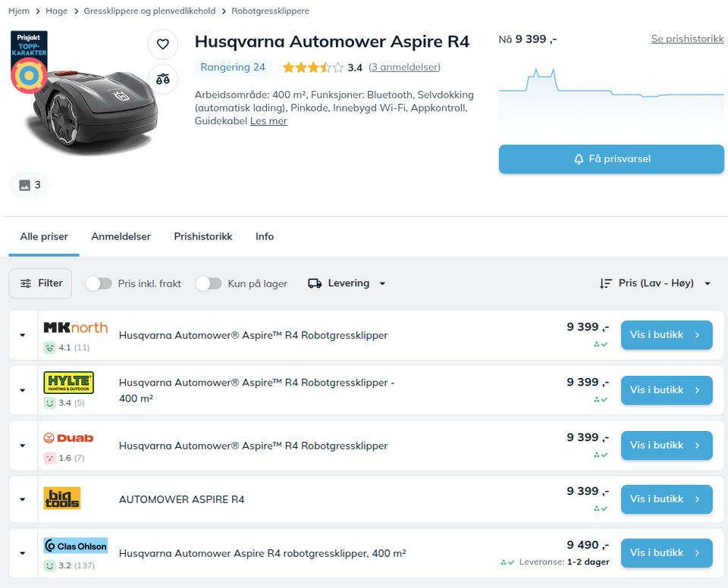Screen dimensions: 728x588
Task: Open the Levering dropdown
Action: pyautogui.click(x=347, y=283)
